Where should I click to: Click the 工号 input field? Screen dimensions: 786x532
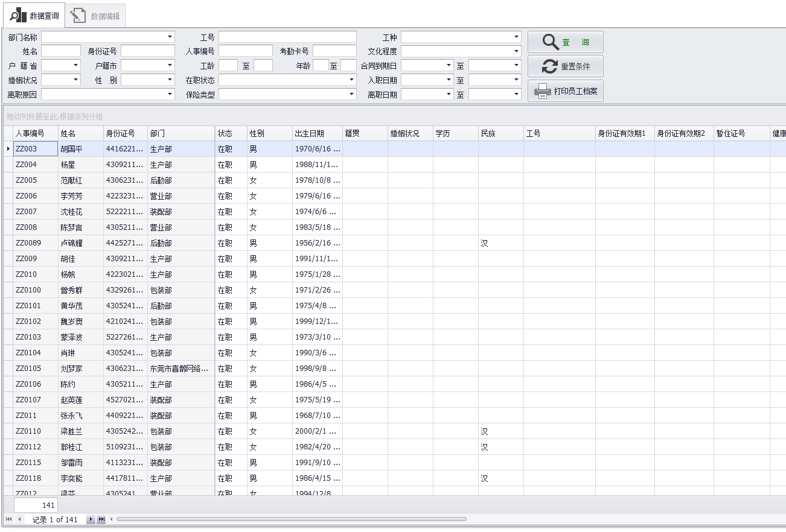click(287, 37)
